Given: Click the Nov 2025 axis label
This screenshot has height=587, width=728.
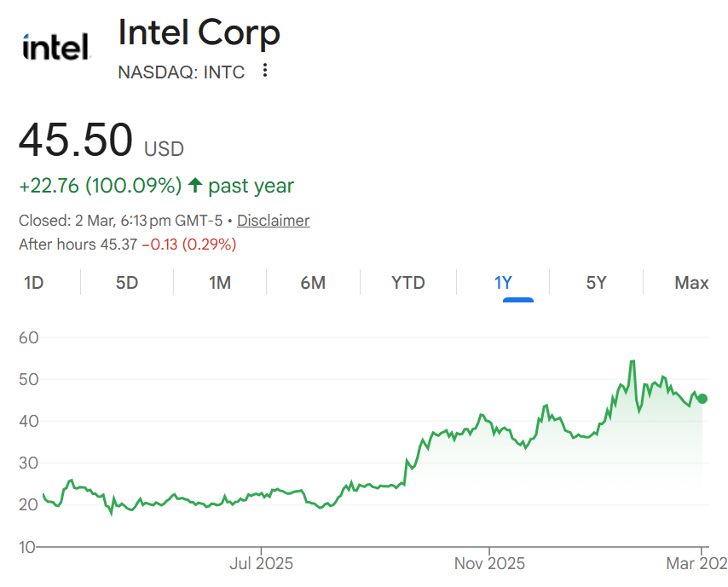Looking at the screenshot, I should [x=489, y=563].
